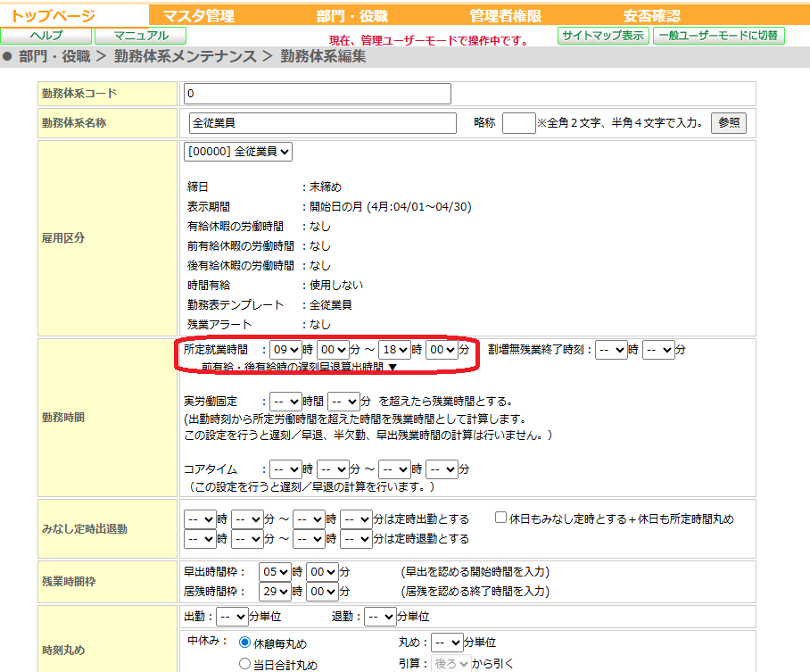Click サイトマップ表示 button
Viewport: 810px width, 672px height.
602,36
